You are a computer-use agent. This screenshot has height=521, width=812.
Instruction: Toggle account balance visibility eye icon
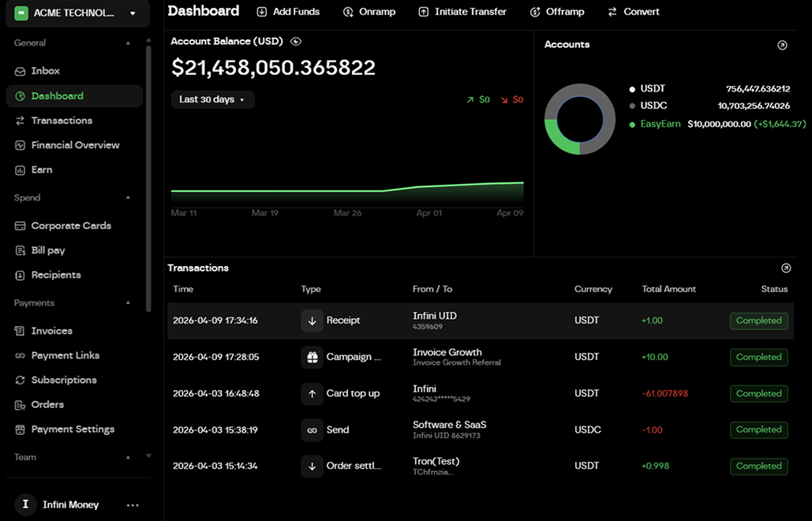(296, 41)
